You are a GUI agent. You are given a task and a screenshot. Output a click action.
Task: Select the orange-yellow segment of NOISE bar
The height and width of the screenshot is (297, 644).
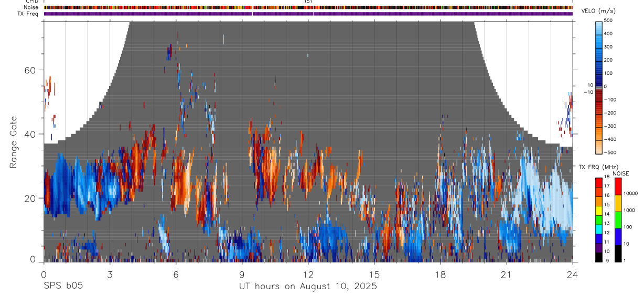618,203
